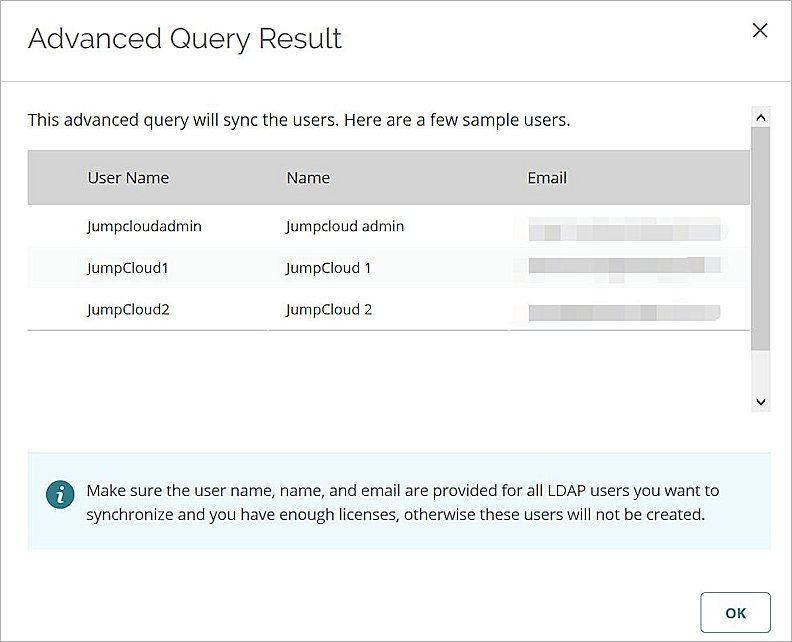Click the scrollbar down arrow

tap(761, 402)
